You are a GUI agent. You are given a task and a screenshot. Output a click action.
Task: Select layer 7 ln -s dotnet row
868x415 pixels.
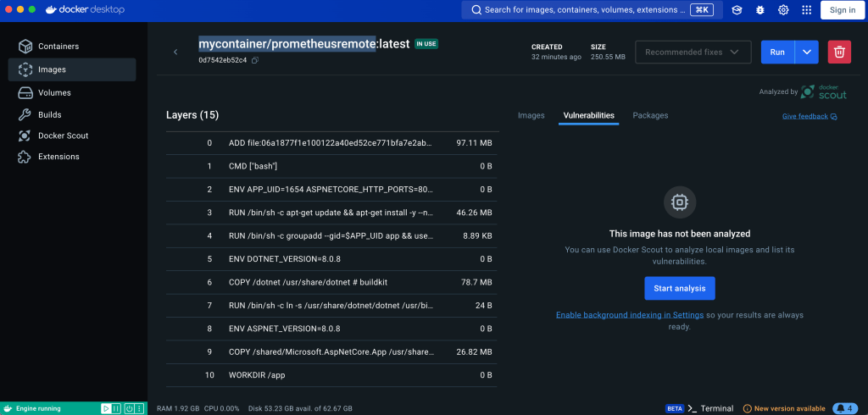point(331,306)
